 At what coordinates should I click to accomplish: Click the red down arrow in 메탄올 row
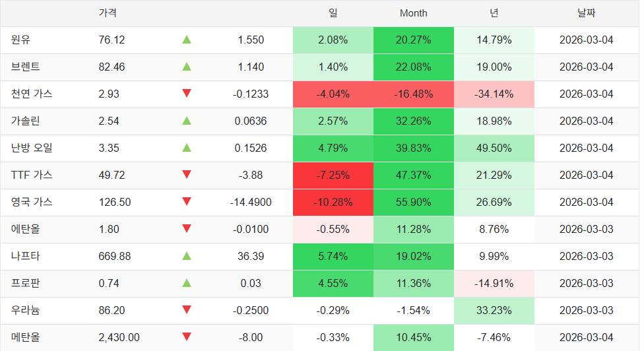click(187, 337)
